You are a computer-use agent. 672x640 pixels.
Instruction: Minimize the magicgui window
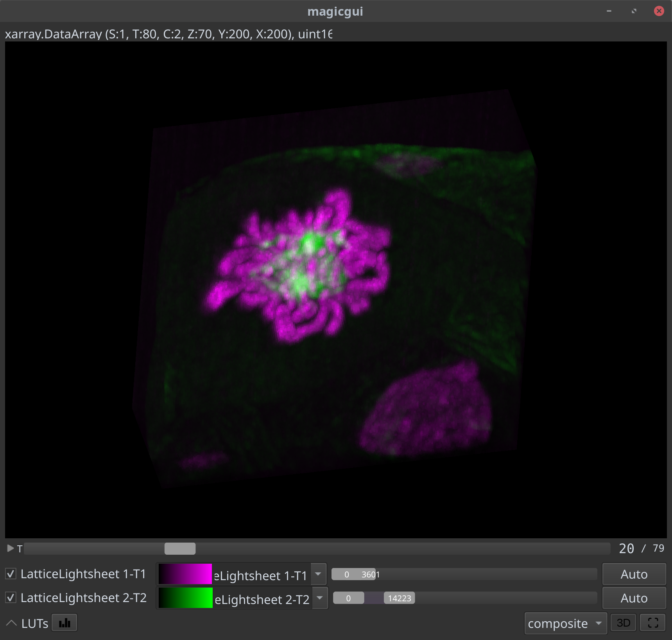click(x=609, y=11)
